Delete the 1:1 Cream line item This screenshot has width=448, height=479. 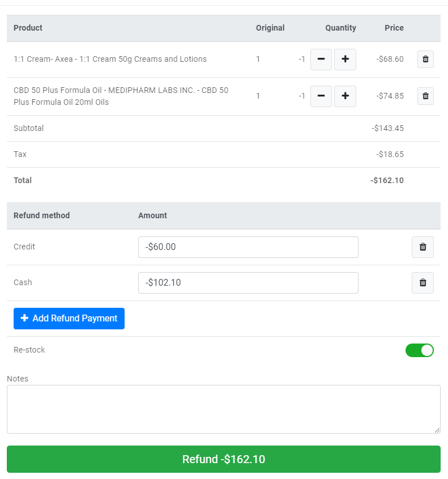click(425, 59)
